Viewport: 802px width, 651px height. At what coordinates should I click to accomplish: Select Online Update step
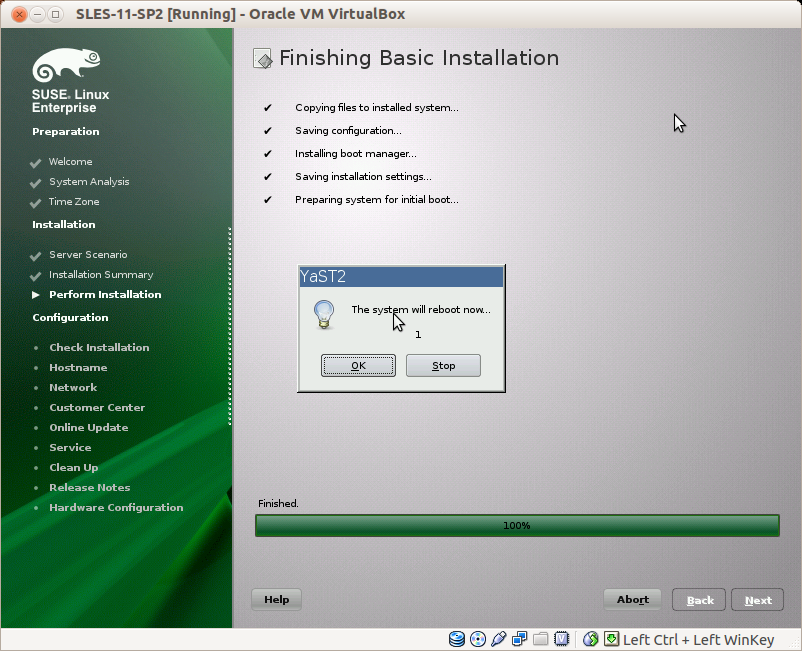click(x=88, y=428)
